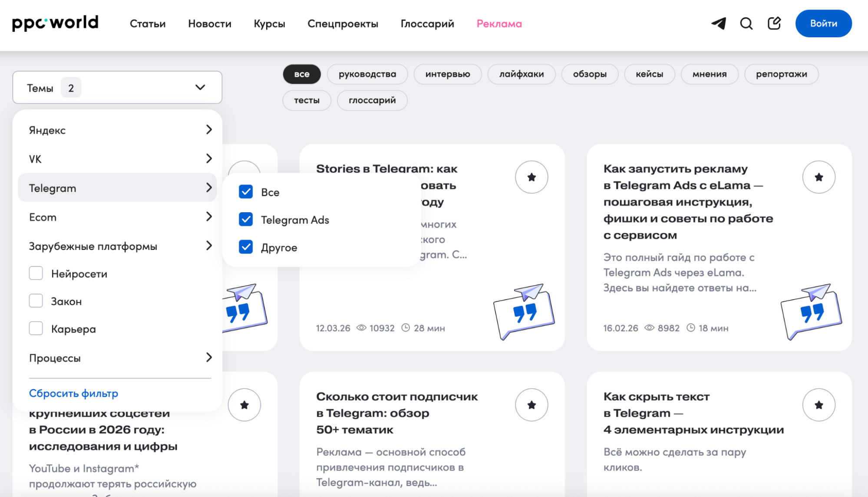Image resolution: width=868 pixels, height=497 pixels.
Task: Select the интервью filter tag
Action: tap(448, 74)
